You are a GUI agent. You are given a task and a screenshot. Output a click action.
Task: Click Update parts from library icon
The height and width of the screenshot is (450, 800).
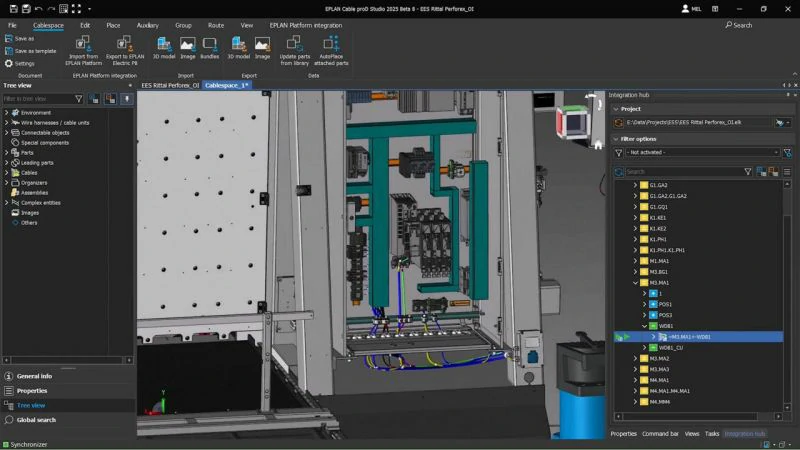tap(294, 44)
